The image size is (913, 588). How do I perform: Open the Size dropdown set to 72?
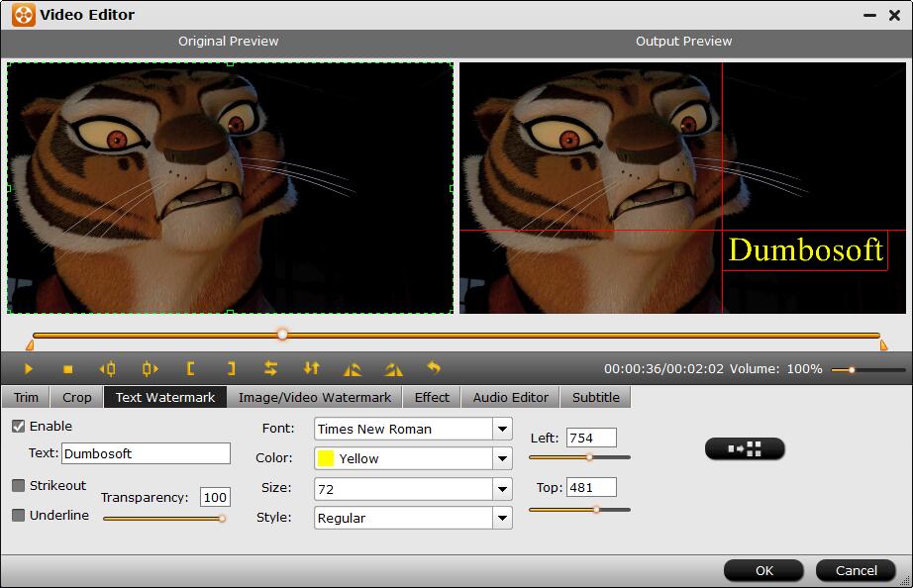pos(502,489)
